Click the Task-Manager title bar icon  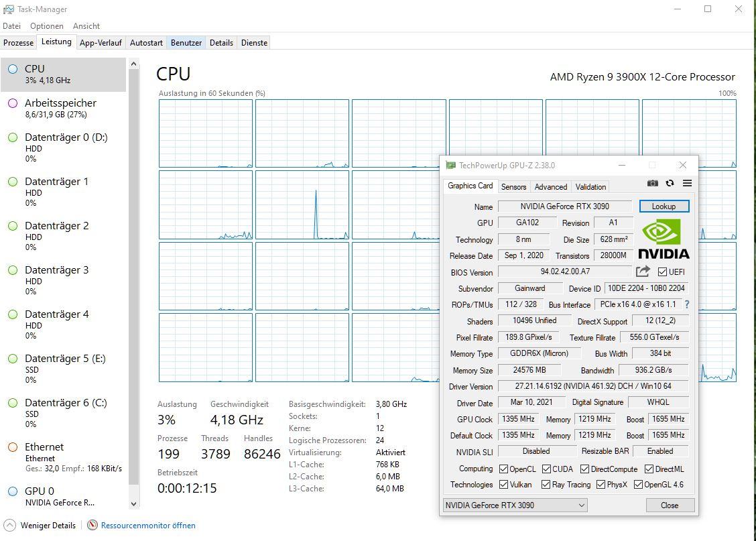point(8,9)
